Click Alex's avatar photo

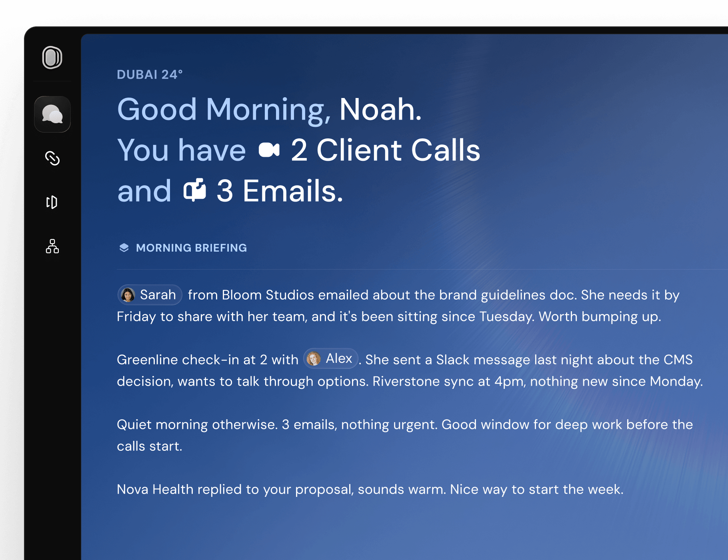314,359
